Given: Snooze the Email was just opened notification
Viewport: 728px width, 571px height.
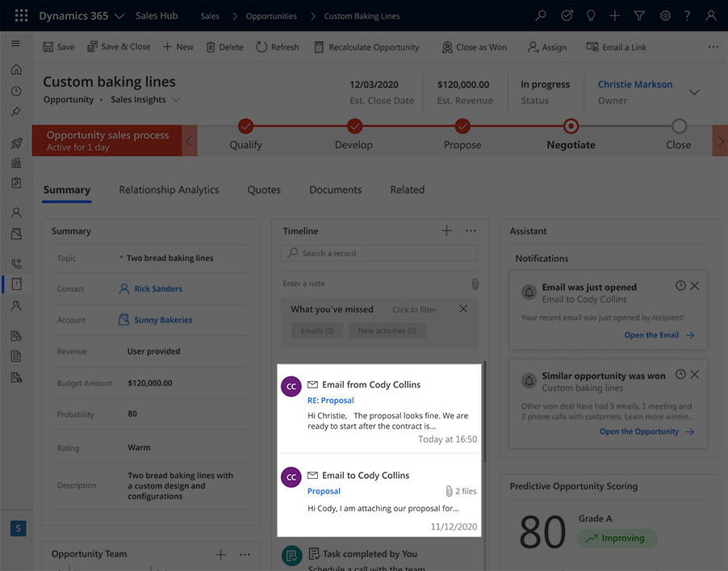Looking at the screenshot, I should pos(680,286).
